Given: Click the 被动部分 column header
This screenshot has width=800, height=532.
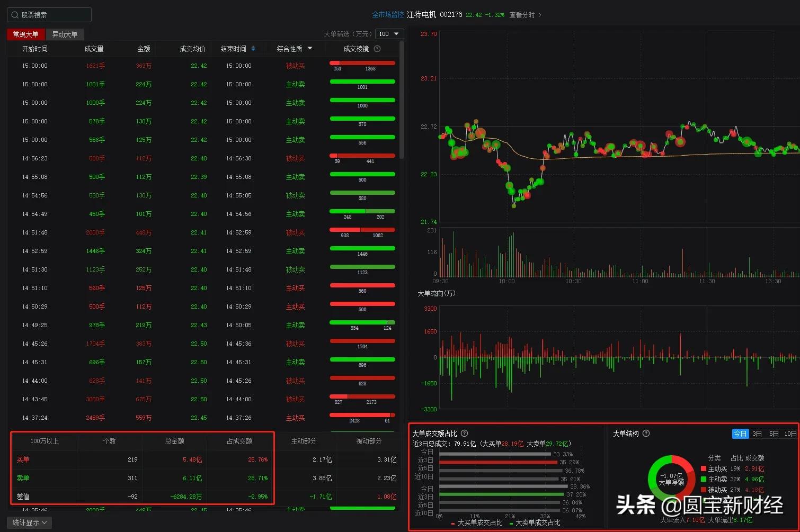Looking at the screenshot, I should point(369,441).
